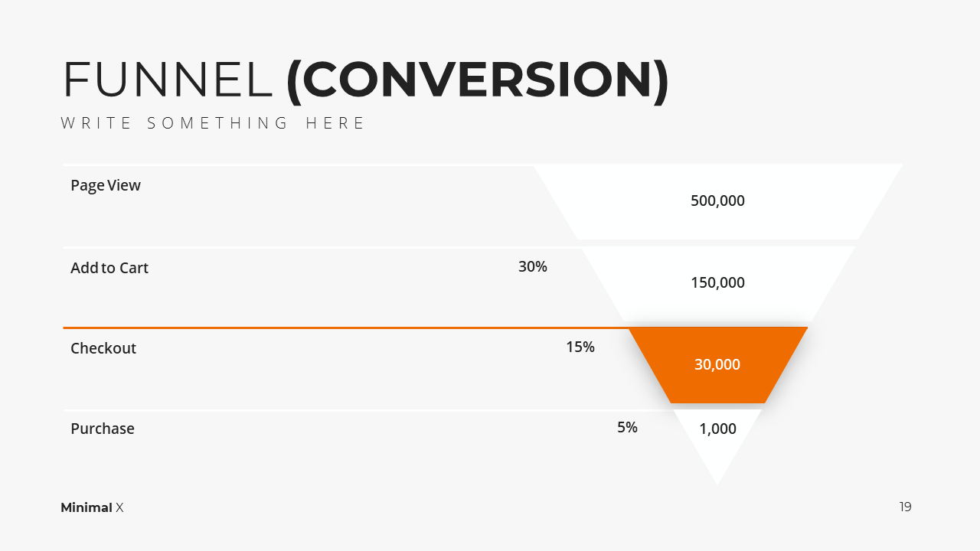Select the Page View label
Image resolution: width=980 pixels, height=551 pixels.
106,185
